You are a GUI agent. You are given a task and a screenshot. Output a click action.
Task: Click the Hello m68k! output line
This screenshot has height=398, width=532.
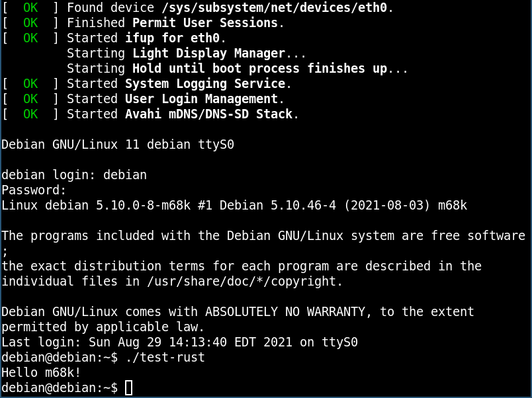41,373
